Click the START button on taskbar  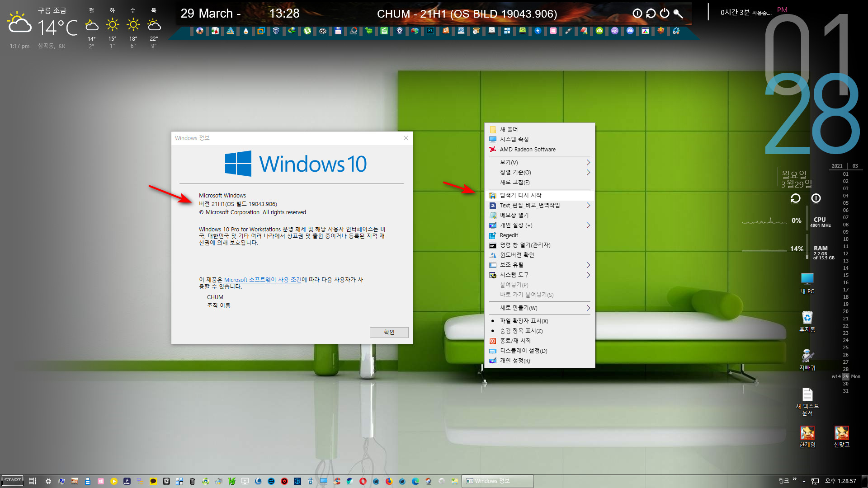12,481
